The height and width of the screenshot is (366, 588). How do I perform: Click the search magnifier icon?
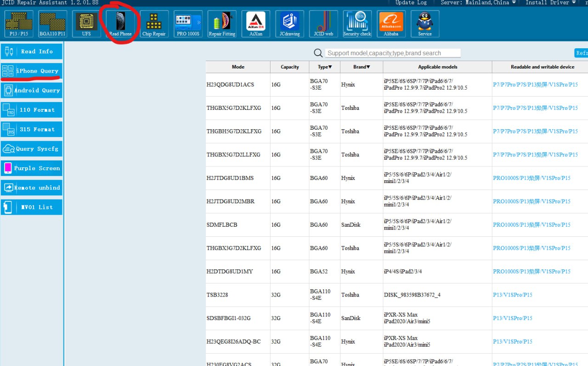click(x=318, y=53)
